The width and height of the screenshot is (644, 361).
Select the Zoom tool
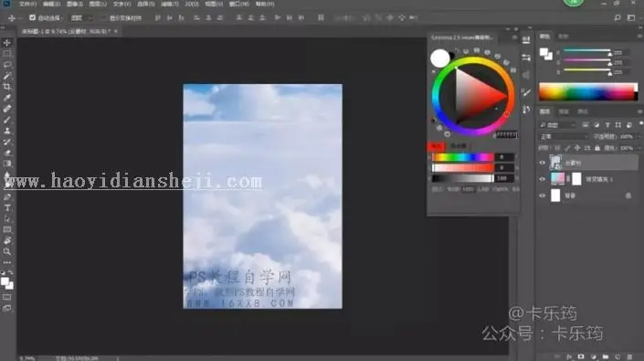[7, 251]
